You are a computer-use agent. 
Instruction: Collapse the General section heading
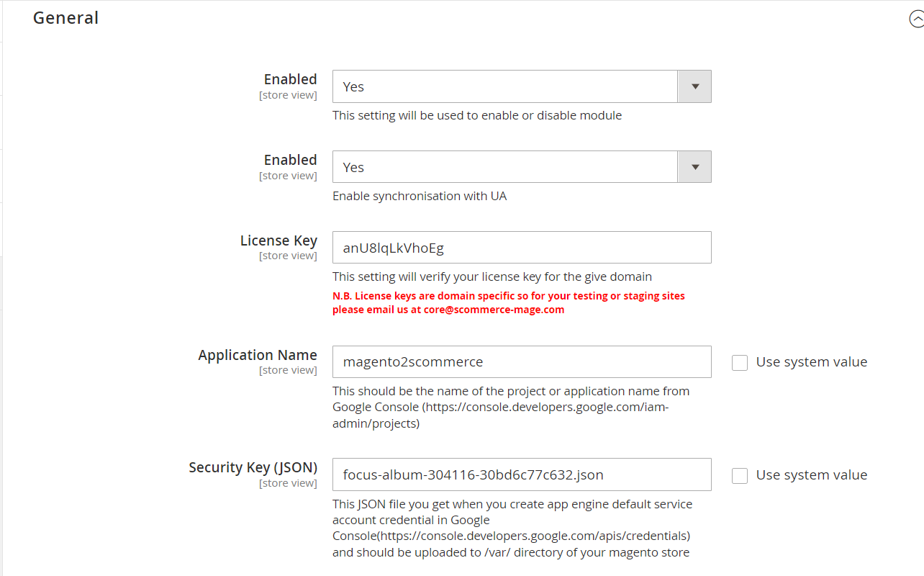tap(66, 18)
